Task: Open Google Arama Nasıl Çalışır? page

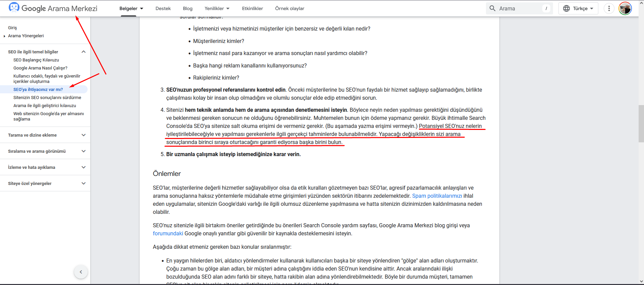Action: point(40,68)
